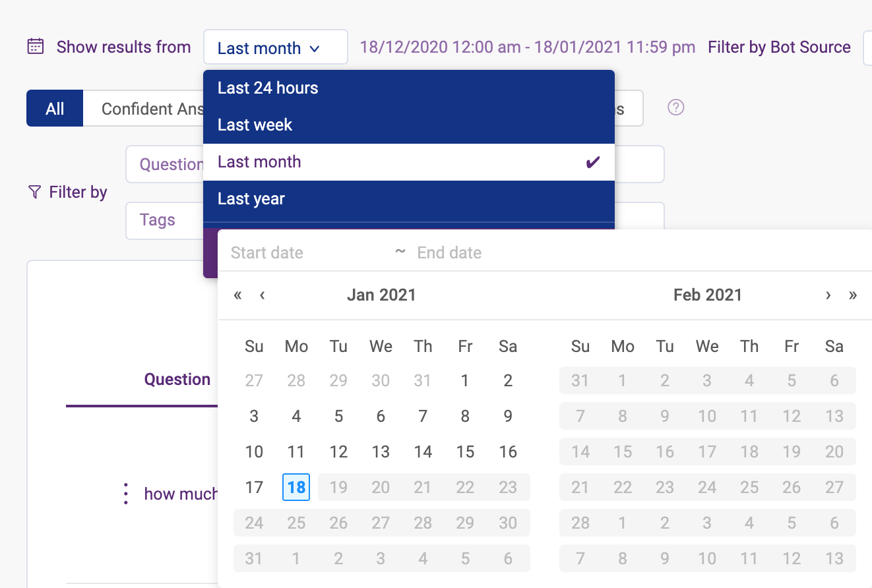
Task: Pick January 2 in calendar
Action: click(507, 380)
